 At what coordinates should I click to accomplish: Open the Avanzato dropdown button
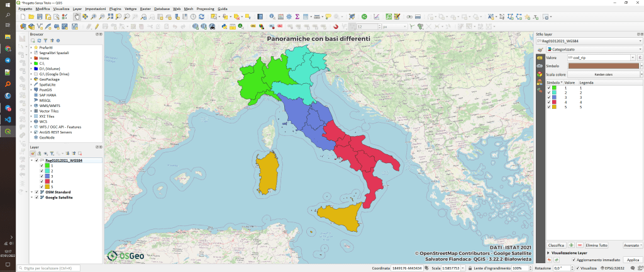coord(631,245)
